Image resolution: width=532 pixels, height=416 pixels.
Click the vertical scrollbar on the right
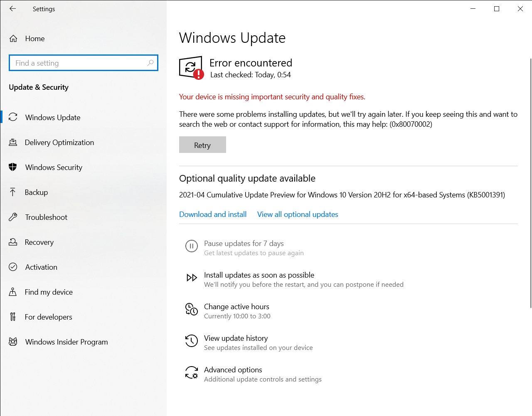click(531, 183)
